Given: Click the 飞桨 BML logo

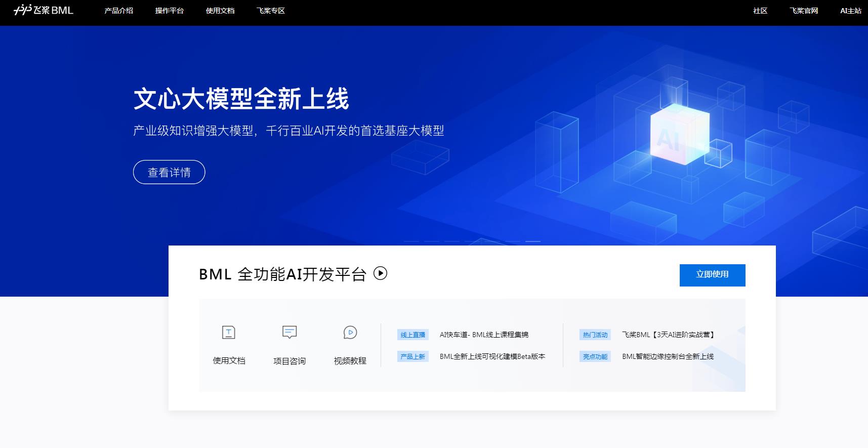Looking at the screenshot, I should coord(43,10).
